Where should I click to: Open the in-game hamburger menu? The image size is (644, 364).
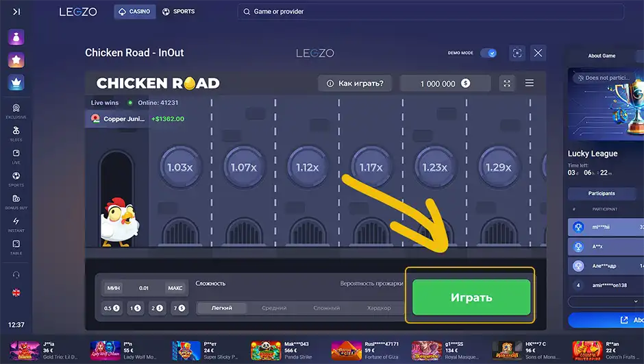pyautogui.click(x=530, y=84)
